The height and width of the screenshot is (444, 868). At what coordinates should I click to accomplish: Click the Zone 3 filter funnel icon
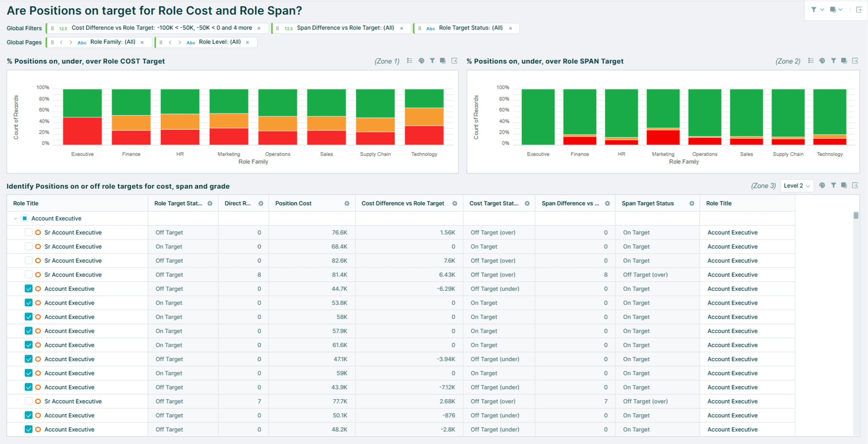click(833, 185)
